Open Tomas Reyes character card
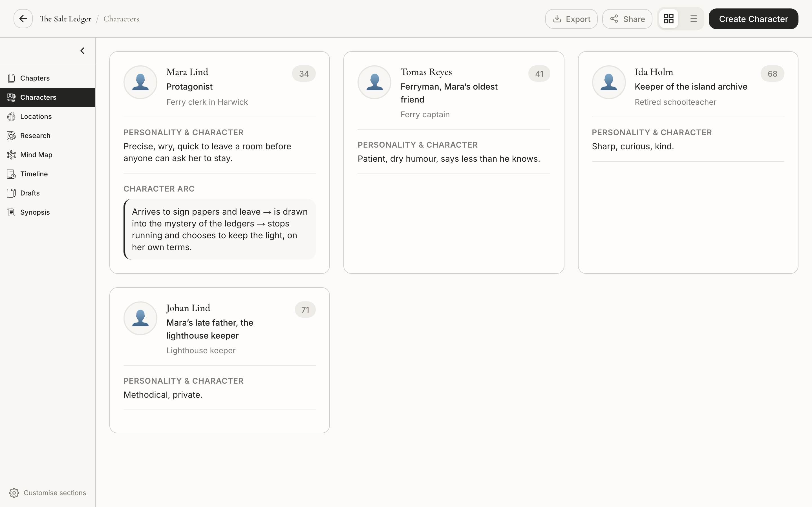812x507 pixels. (454, 162)
